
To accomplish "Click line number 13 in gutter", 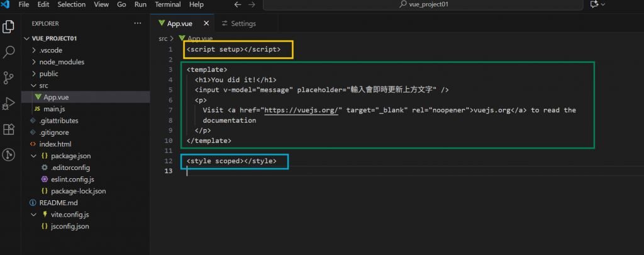I will (169, 171).
